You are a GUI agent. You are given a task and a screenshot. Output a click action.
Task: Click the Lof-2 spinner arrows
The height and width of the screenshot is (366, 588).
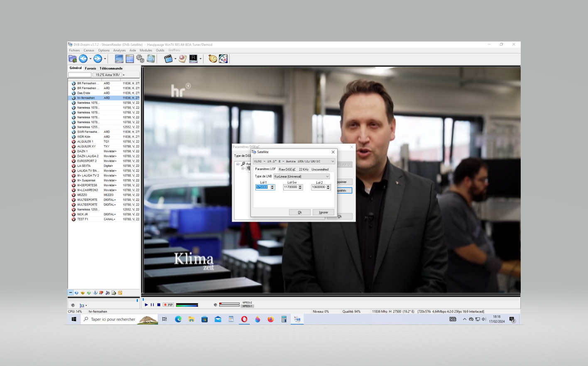(328, 187)
